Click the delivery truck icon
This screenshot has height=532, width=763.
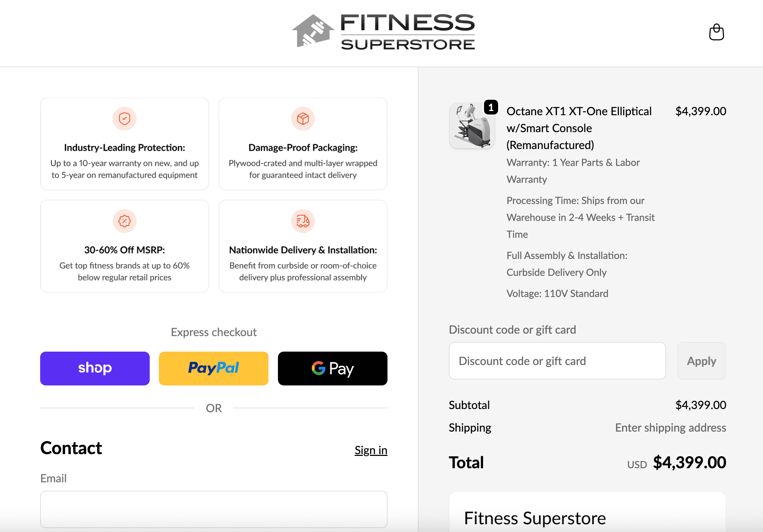(303, 221)
